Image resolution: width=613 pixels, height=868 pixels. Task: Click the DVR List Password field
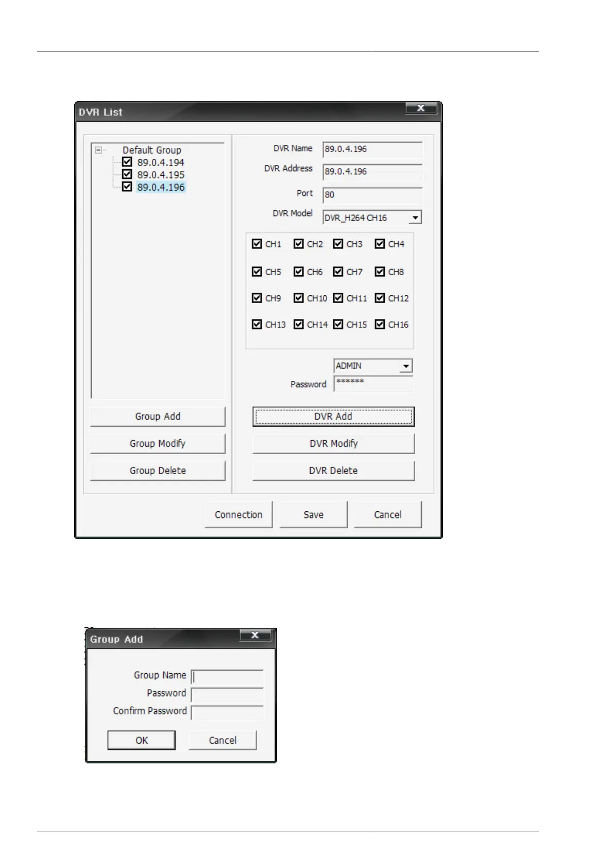coord(373,383)
